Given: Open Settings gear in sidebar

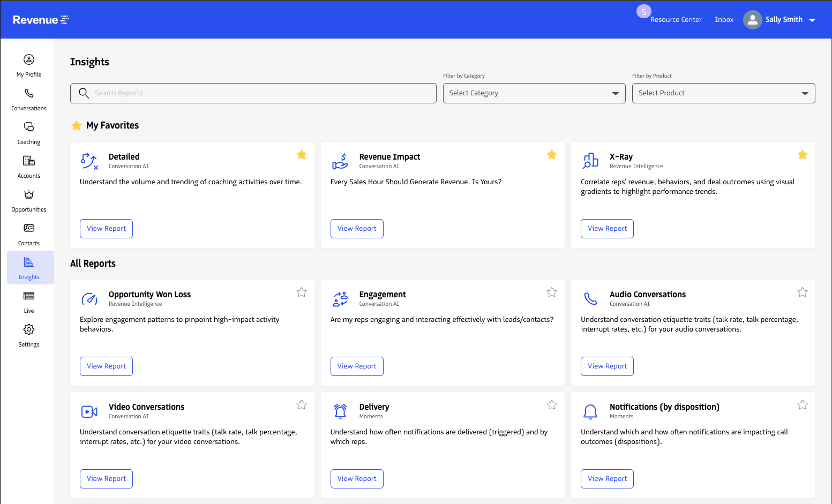Looking at the screenshot, I should pyautogui.click(x=29, y=330).
